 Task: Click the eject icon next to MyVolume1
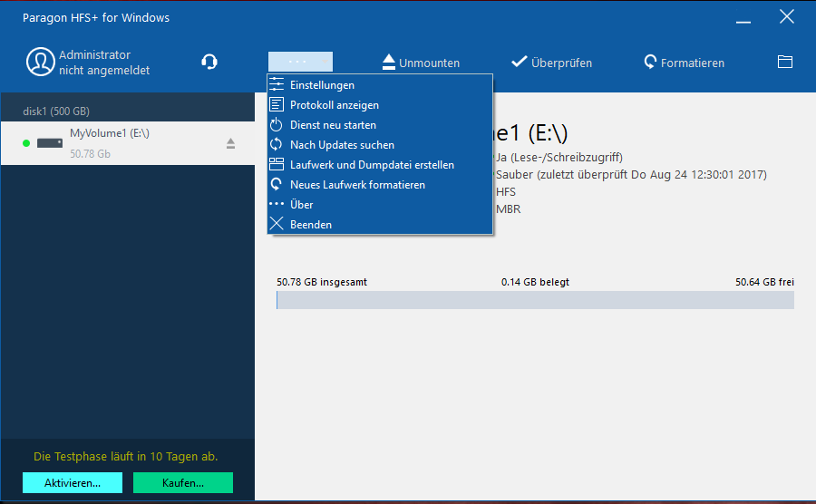(230, 143)
